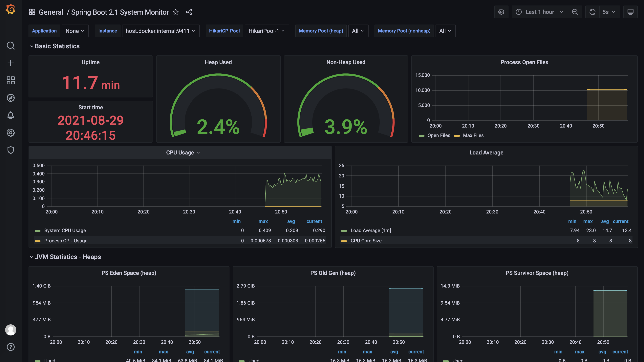Open the HikariPool-1 pool dropdown
This screenshot has height=362, width=644.
click(x=267, y=31)
